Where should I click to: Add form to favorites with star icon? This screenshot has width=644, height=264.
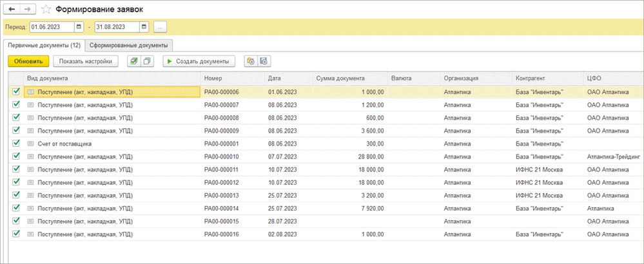click(x=46, y=10)
